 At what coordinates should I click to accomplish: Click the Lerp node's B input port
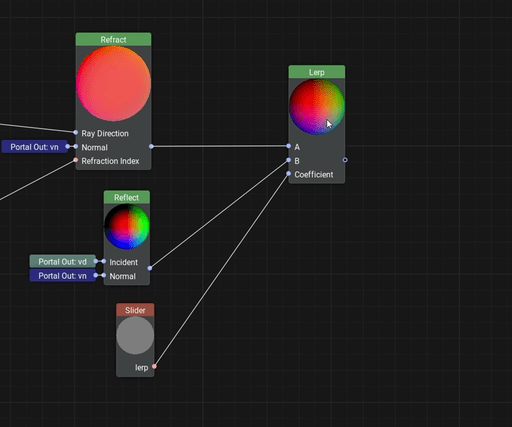click(289, 160)
